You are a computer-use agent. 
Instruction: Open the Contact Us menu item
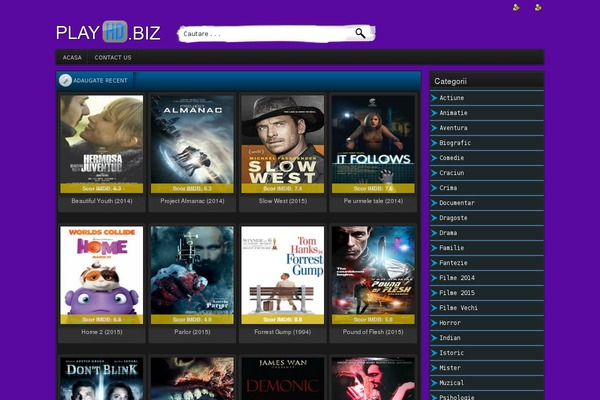coord(113,57)
